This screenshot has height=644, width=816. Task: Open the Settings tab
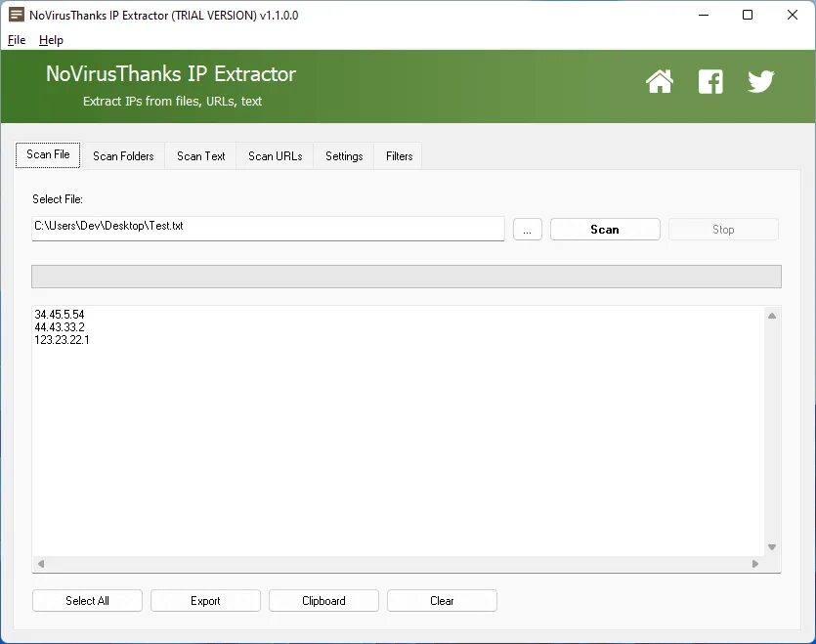click(344, 156)
